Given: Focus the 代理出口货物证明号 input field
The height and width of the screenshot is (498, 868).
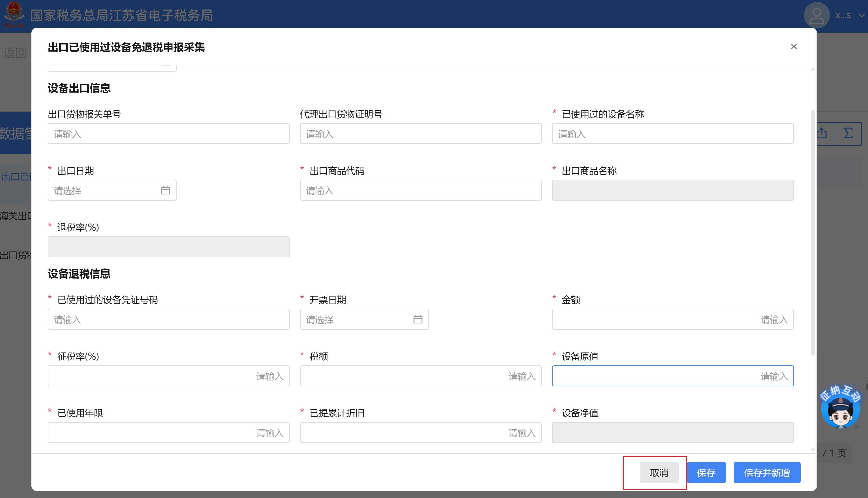Looking at the screenshot, I should click(x=420, y=134).
